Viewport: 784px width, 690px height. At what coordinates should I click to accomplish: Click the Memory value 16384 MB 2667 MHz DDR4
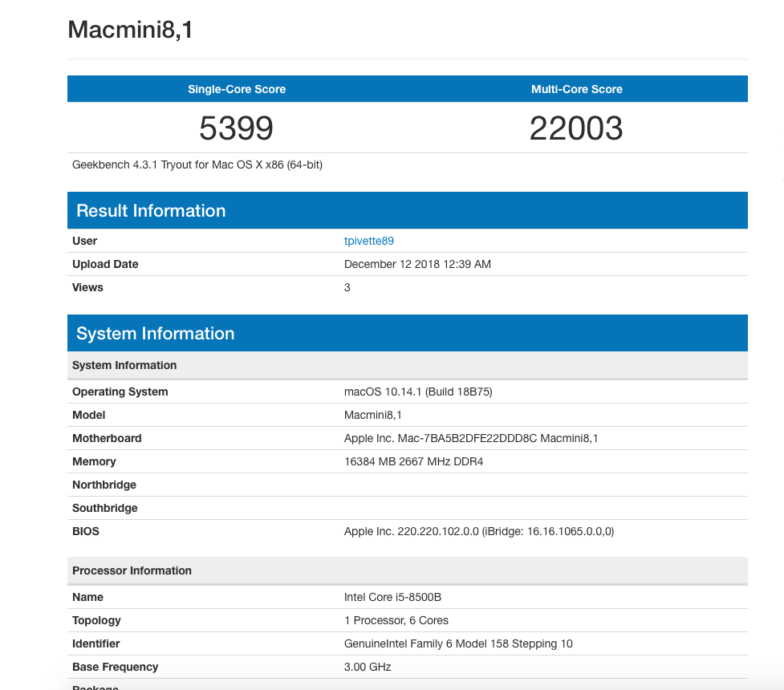[413, 461]
